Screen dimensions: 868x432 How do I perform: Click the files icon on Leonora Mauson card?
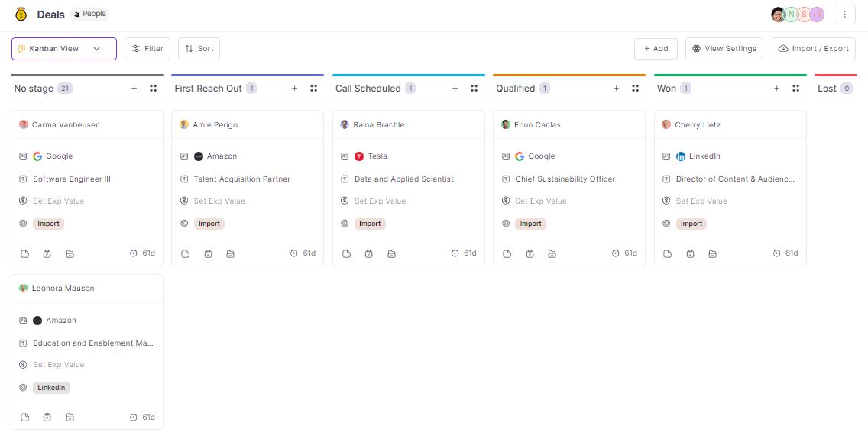pyautogui.click(x=70, y=417)
